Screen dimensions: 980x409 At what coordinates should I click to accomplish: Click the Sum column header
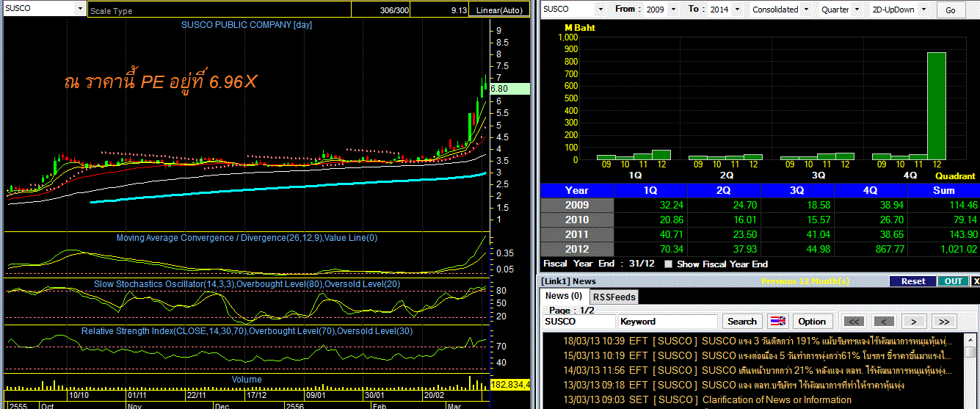943,190
